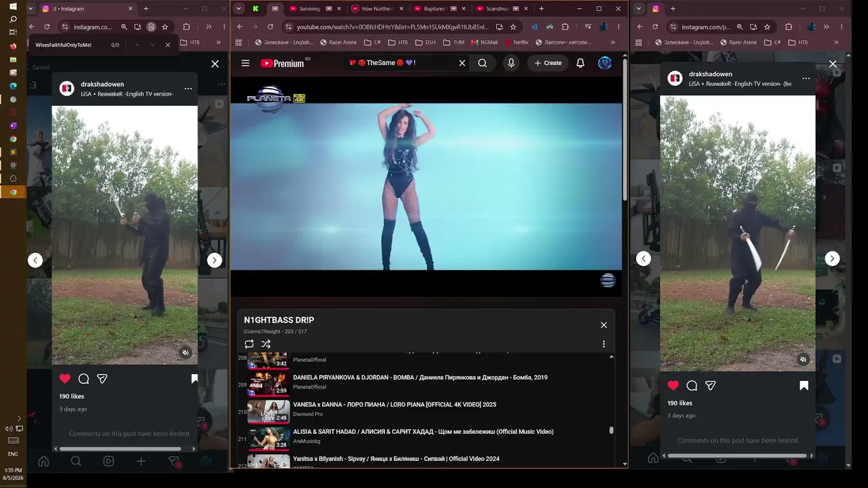Open YouTube notifications bell
Viewport: 868px width, 488px height.
click(x=580, y=63)
